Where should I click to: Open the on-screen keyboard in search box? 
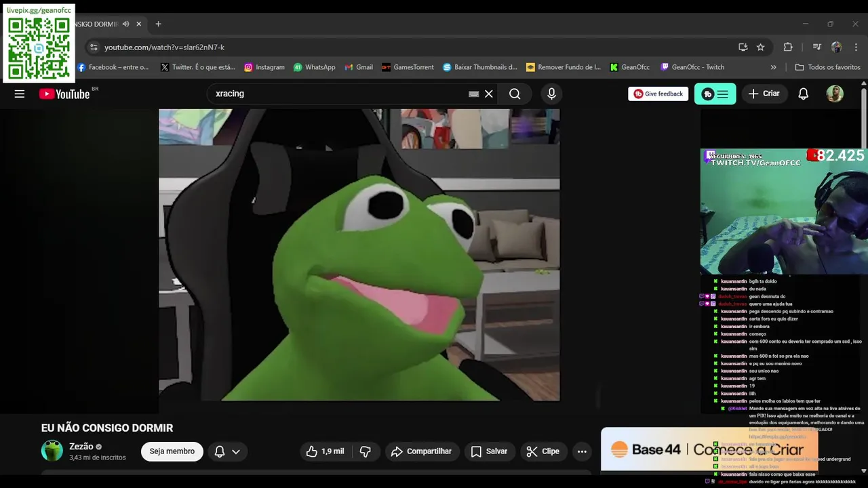(x=474, y=94)
